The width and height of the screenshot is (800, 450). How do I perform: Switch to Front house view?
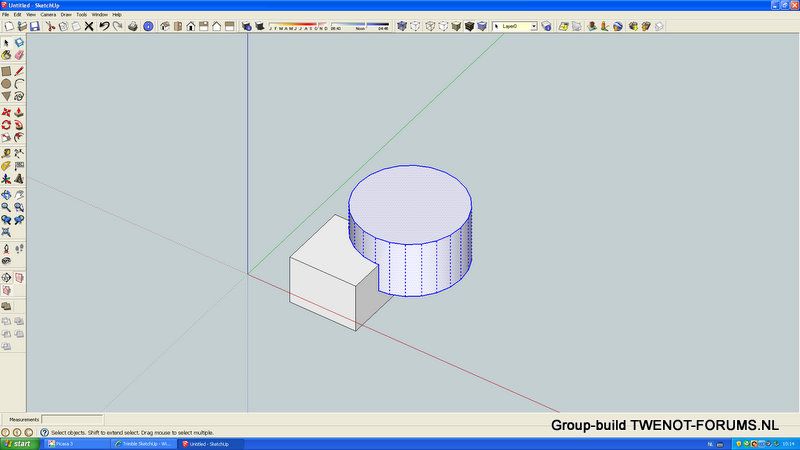point(191,26)
